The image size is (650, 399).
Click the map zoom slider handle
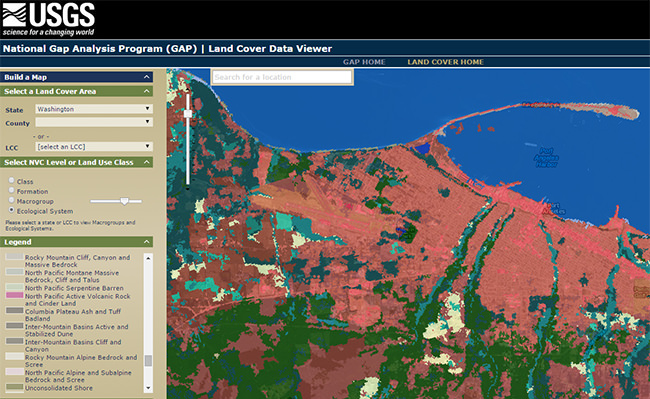coord(188,114)
